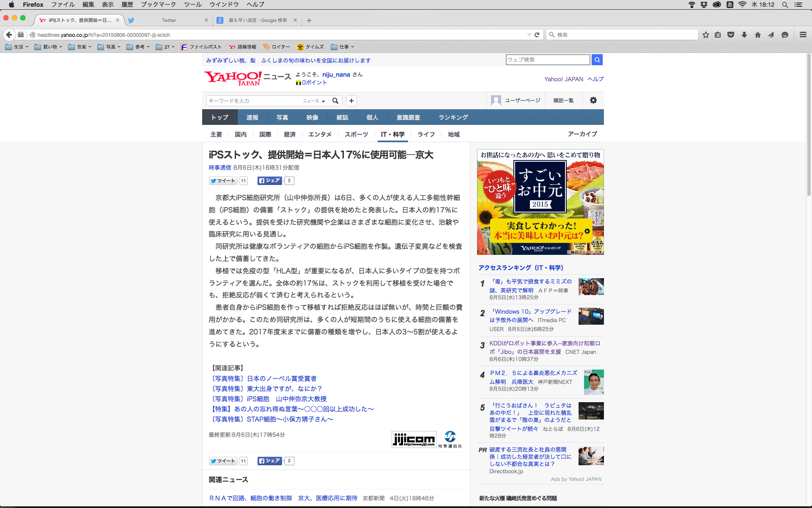The image size is (812, 508).
Task: Click the plus button beside keyword search
Action: click(351, 101)
